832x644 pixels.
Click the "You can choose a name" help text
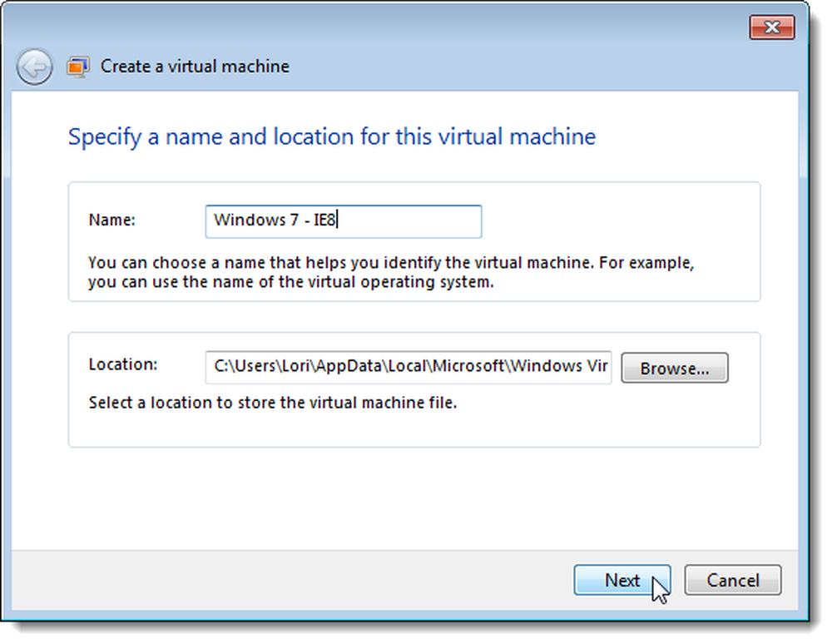tap(391, 263)
